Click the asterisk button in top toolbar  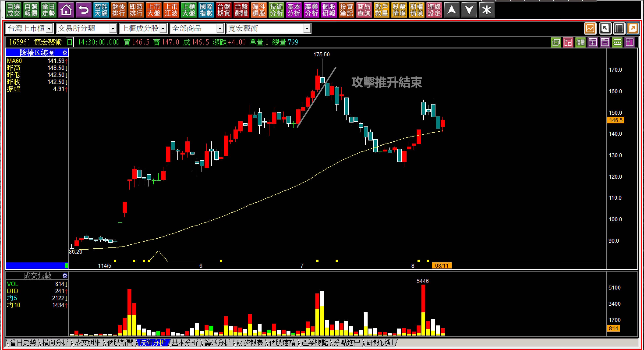pyautogui.click(x=487, y=10)
